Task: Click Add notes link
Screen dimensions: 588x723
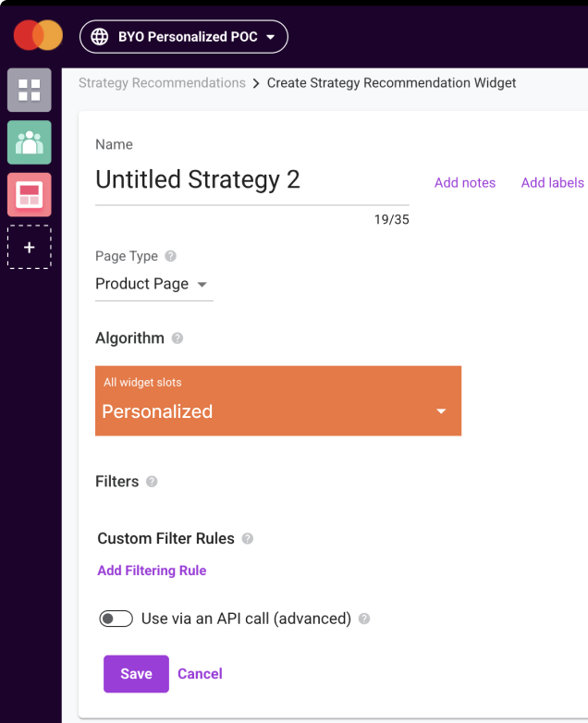Action: [465, 182]
